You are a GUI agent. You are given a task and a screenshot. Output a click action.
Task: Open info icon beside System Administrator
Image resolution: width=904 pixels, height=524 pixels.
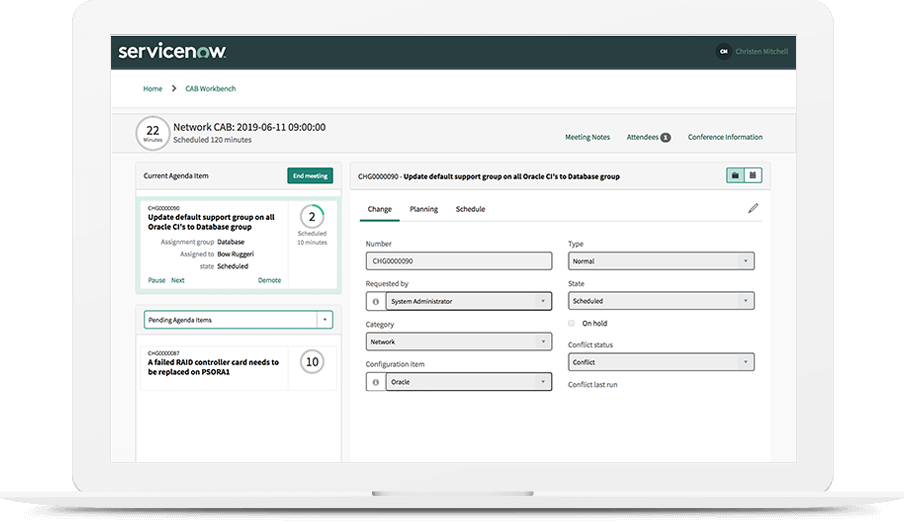pyautogui.click(x=376, y=301)
